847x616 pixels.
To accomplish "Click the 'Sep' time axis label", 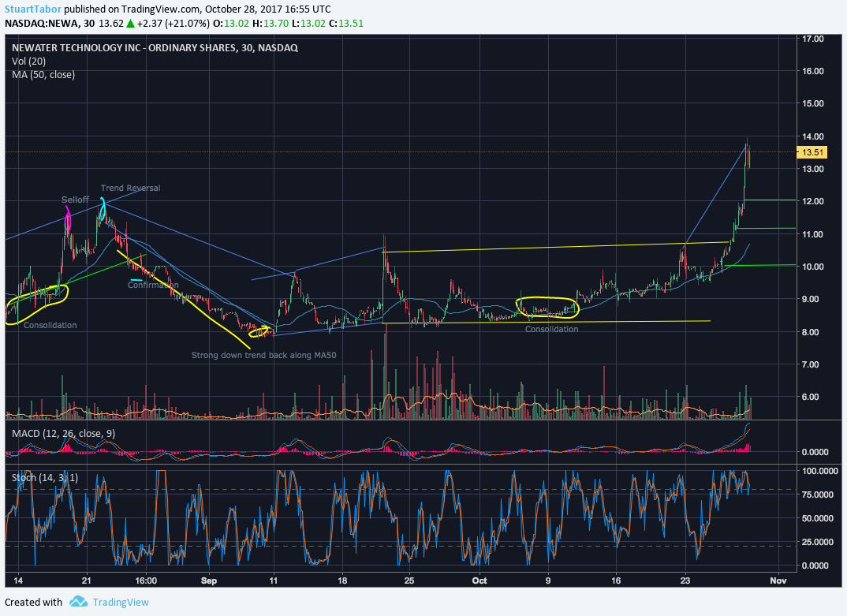I will coord(209,581).
